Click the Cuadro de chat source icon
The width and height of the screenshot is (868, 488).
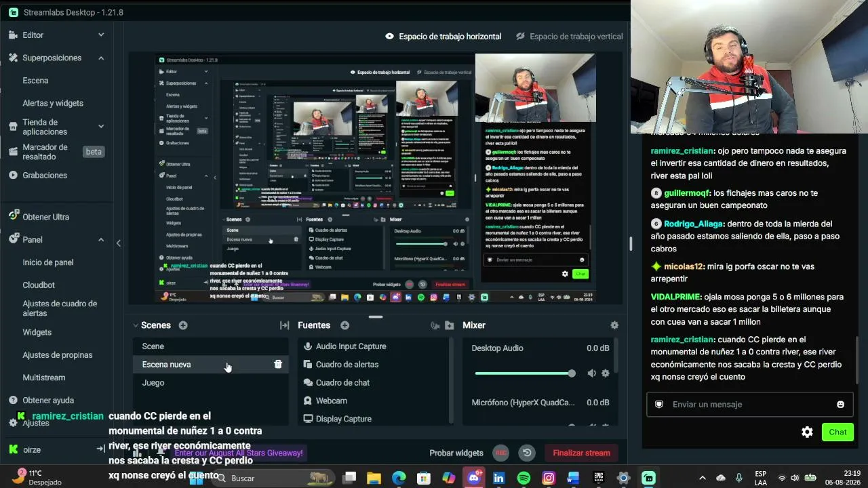click(x=308, y=383)
